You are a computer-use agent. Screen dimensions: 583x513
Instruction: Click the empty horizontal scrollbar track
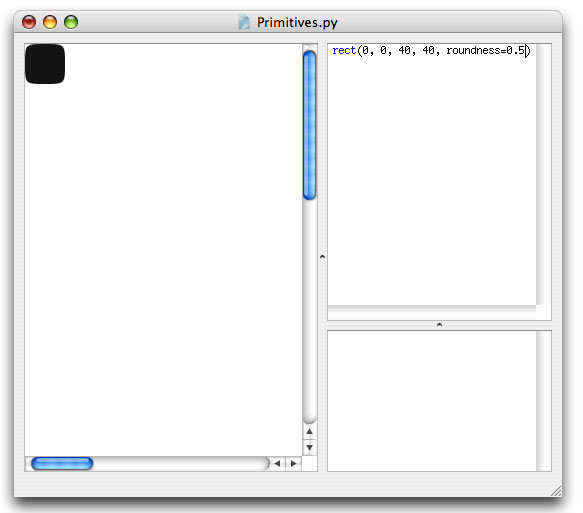click(x=180, y=464)
